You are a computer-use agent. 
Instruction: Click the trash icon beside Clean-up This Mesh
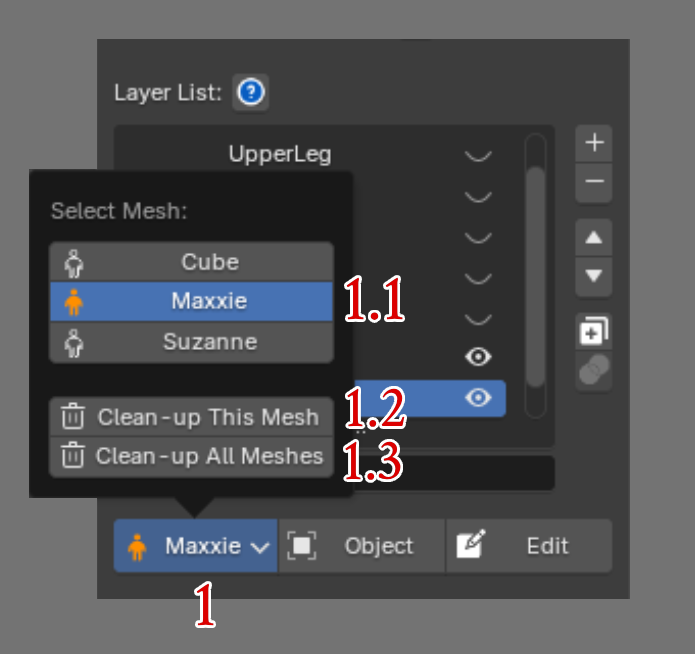click(x=73, y=416)
